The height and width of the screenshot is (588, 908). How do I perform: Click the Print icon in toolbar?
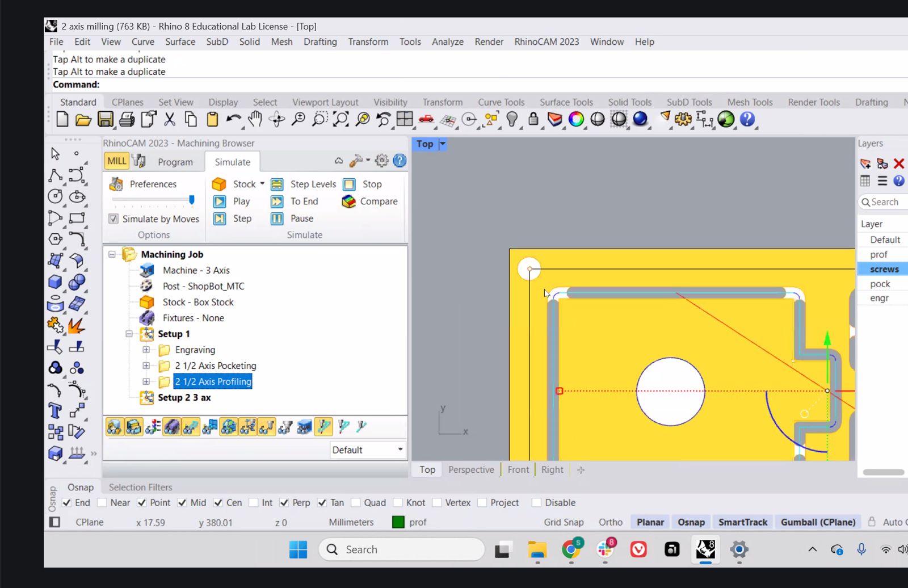[x=127, y=119]
